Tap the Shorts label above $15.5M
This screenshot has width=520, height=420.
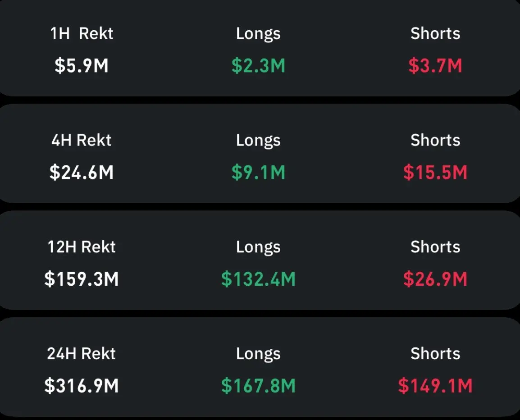tap(435, 140)
